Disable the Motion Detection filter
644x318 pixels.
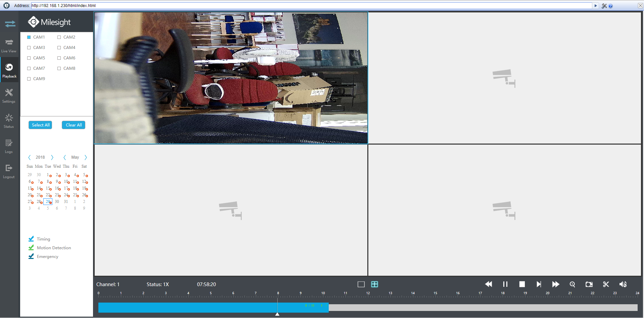(x=31, y=248)
